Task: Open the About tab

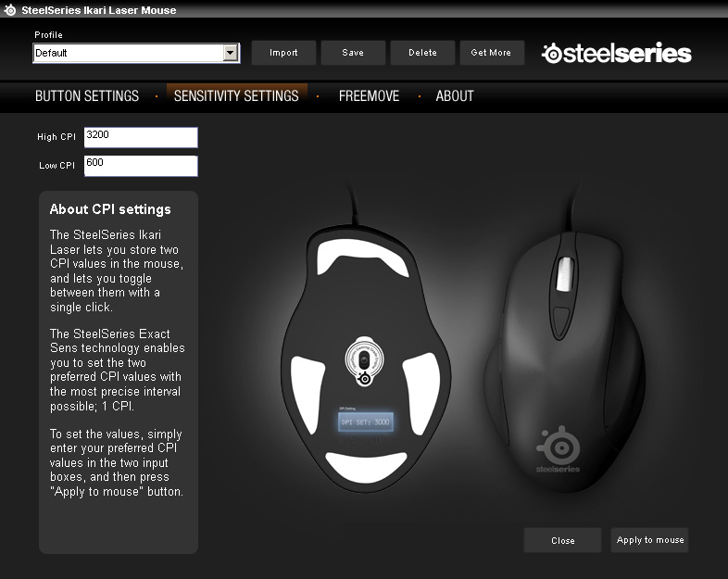Action: pos(455,96)
